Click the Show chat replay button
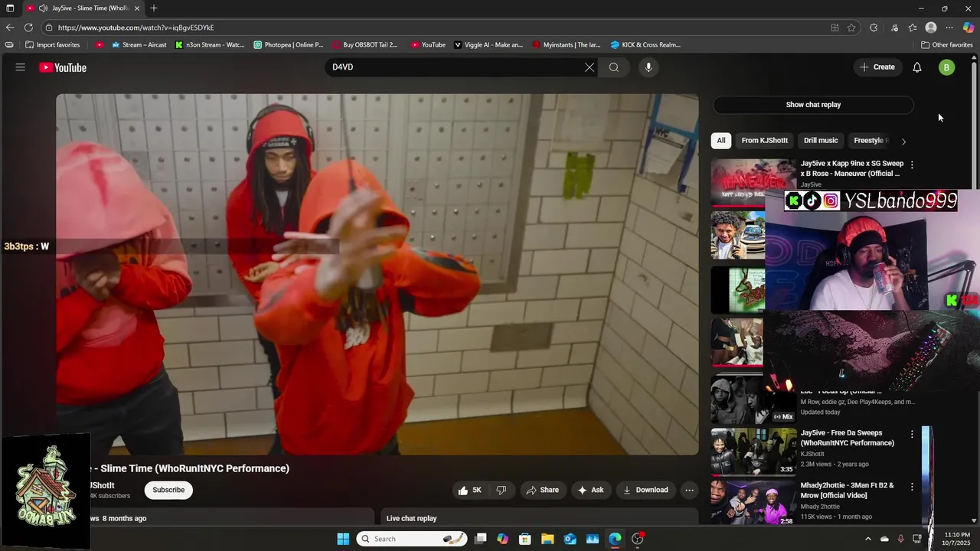Viewport: 980px width, 551px height. point(813,105)
